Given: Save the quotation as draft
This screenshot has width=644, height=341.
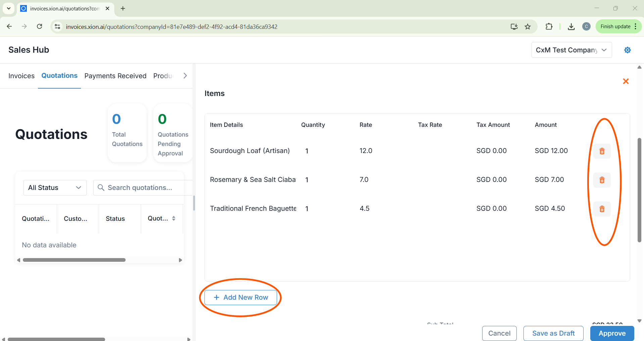Looking at the screenshot, I should 553,333.
